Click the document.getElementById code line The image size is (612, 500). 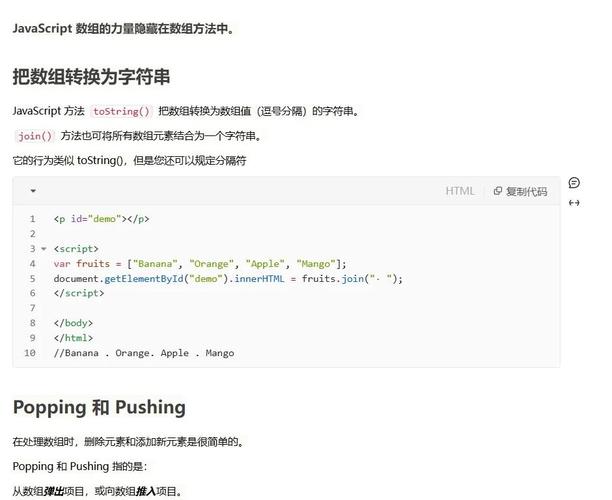[x=228, y=279]
